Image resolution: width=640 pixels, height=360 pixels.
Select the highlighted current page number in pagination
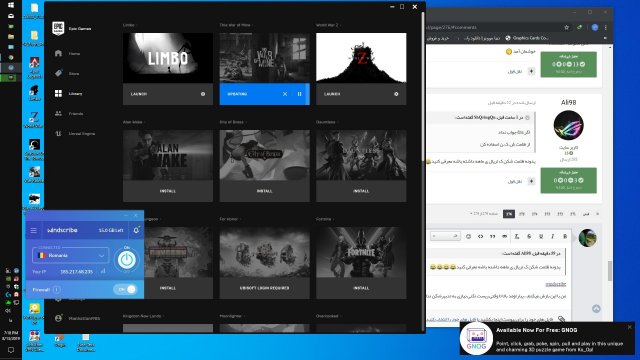[509, 214]
